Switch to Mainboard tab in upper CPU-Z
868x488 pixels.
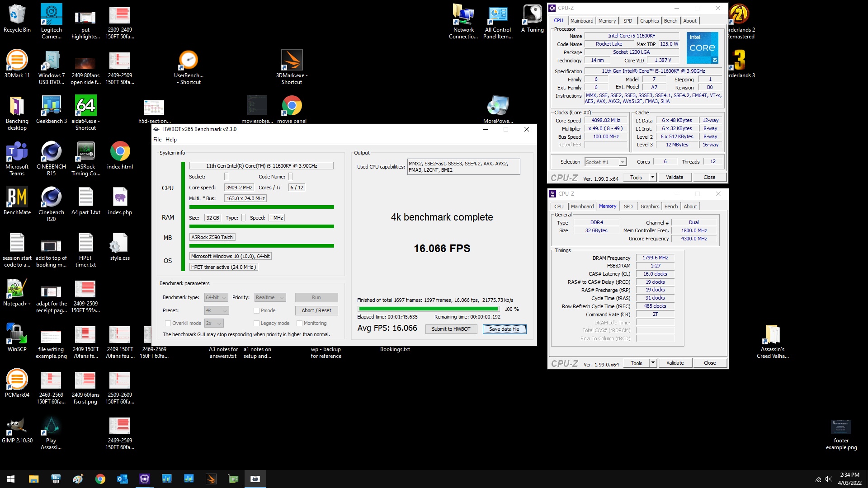582,21
